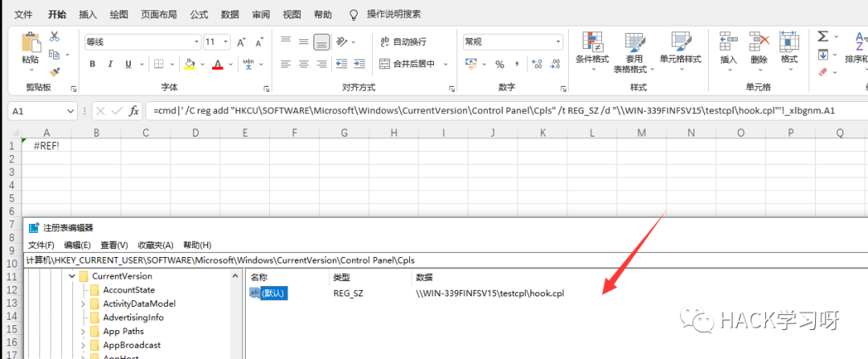Open 条件格式 conditional formatting

pos(592,51)
